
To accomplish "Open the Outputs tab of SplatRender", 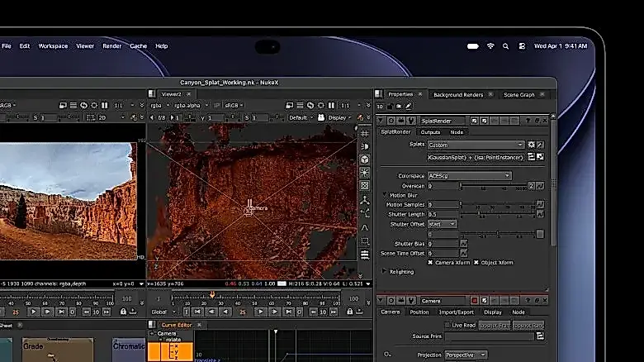I will tap(430, 132).
